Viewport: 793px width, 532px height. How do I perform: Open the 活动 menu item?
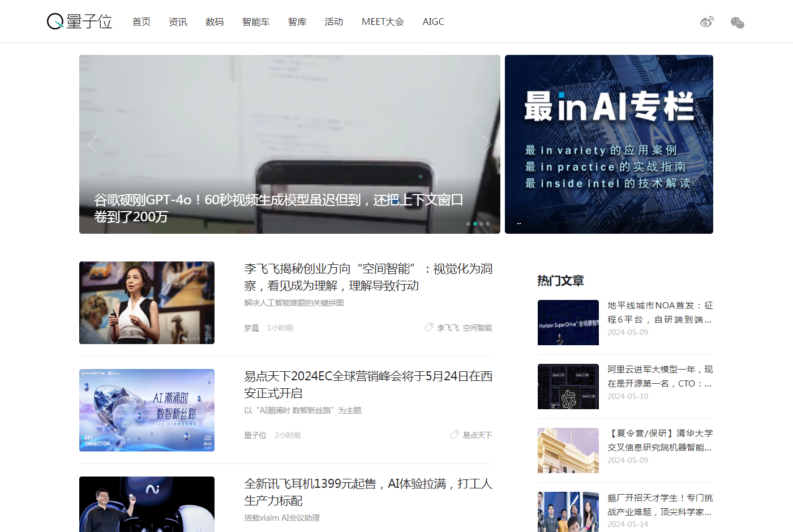coord(334,22)
